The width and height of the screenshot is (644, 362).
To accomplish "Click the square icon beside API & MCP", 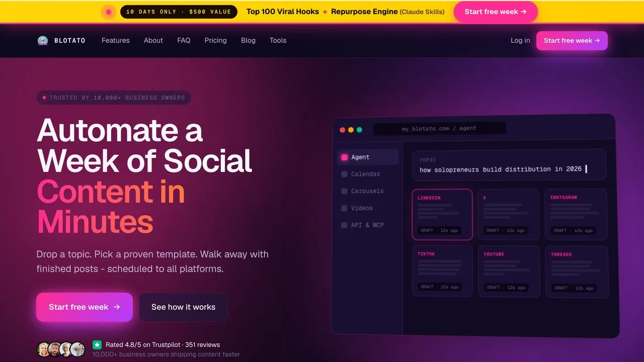I will click(344, 225).
